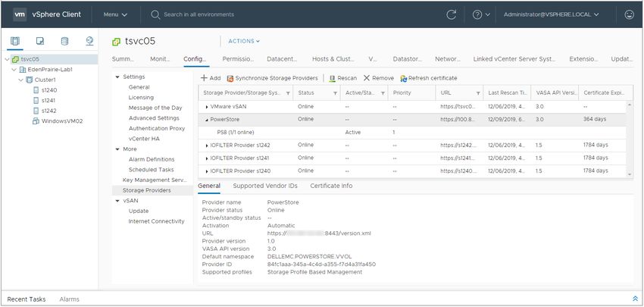Open the Menu dropdown
Image resolution: width=644 pixels, height=307 pixels.
click(x=115, y=14)
